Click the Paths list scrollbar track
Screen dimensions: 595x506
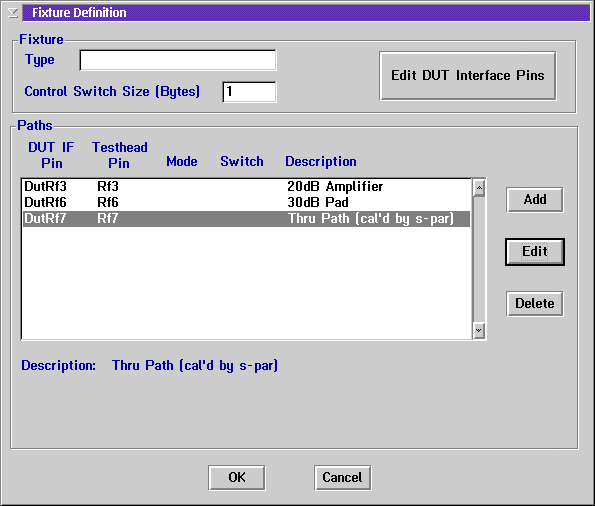coord(479,259)
